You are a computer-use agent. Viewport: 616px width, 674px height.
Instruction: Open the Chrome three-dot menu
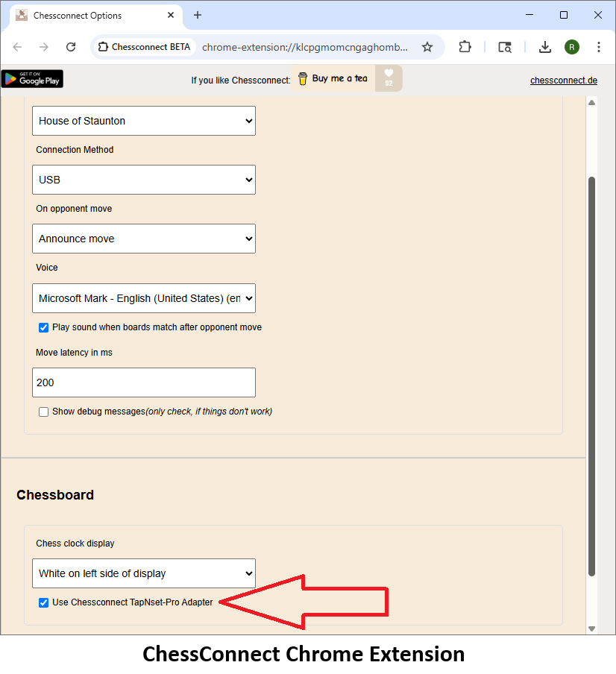(599, 47)
